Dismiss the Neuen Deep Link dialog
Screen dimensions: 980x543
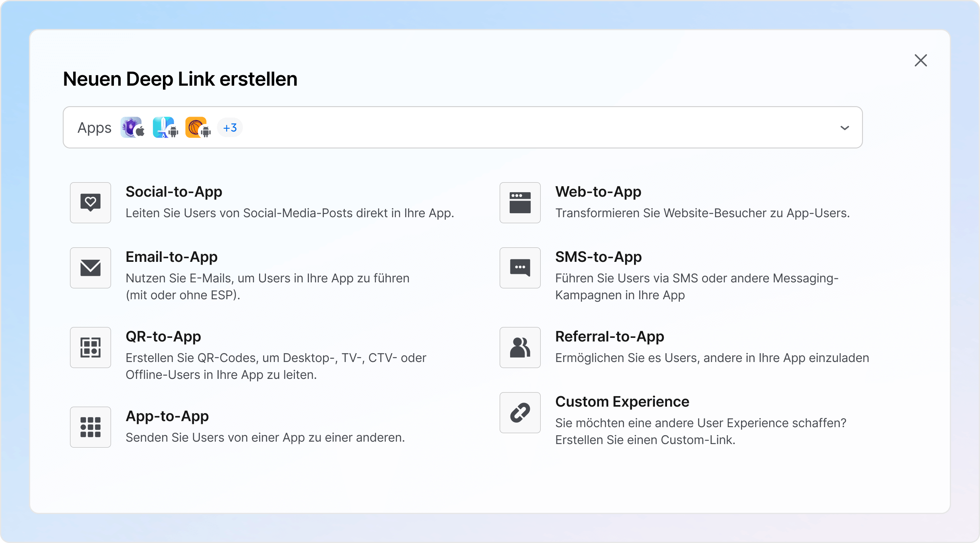coord(920,60)
